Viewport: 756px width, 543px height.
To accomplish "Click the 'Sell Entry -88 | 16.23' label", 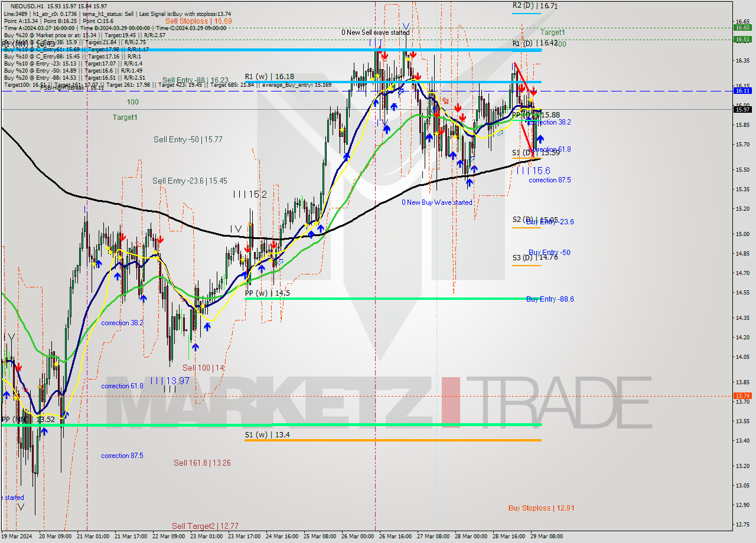I will point(195,80).
